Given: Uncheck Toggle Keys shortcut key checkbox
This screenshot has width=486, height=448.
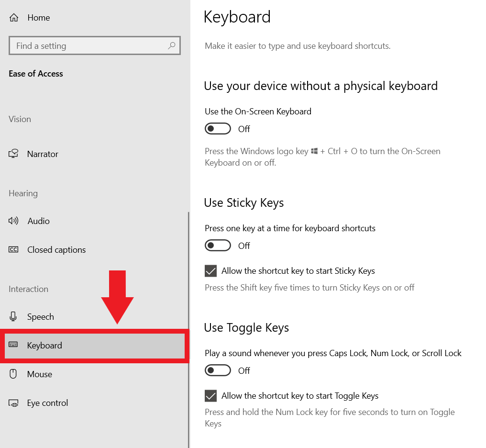Looking at the screenshot, I should pyautogui.click(x=211, y=396).
